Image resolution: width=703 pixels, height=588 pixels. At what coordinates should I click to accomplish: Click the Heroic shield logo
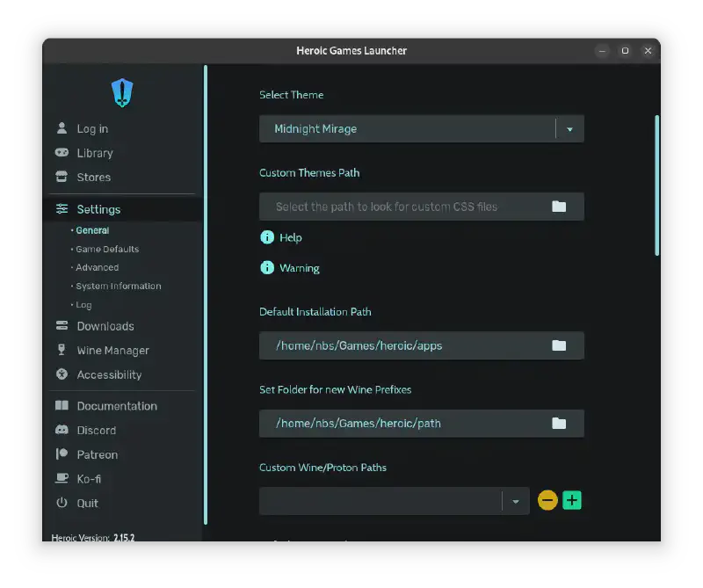click(x=121, y=92)
